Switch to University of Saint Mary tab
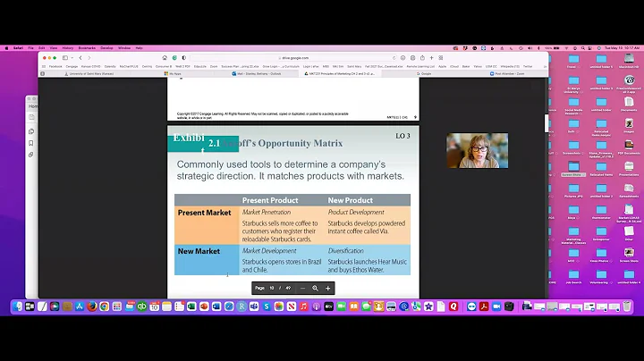Viewport: 644px width, 361px height. (91, 74)
